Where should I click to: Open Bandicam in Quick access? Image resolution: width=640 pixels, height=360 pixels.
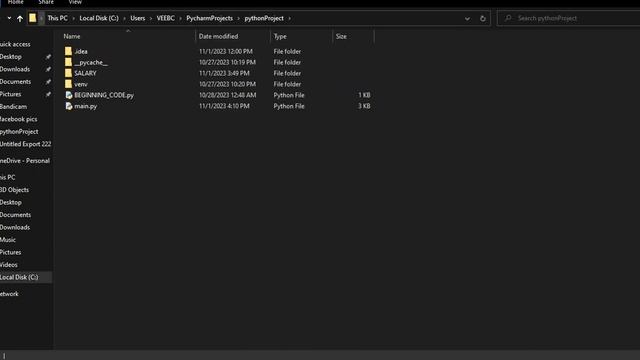coord(13,107)
